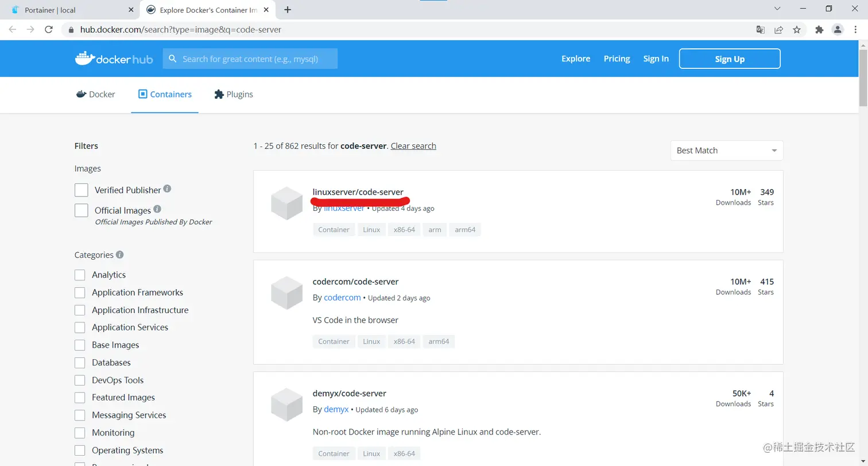Click the page vertical scrollbar thumb
This screenshot has width=868, height=466.
[x=863, y=78]
